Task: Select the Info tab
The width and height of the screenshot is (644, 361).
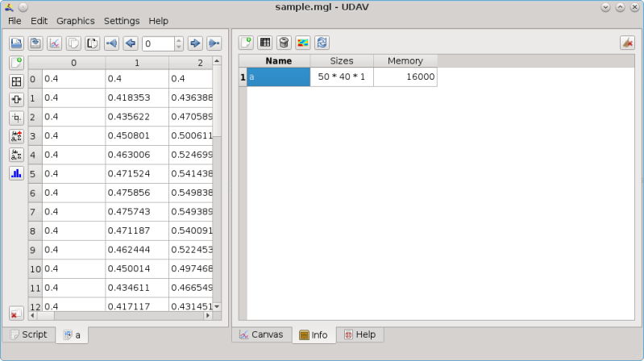Action: point(314,335)
